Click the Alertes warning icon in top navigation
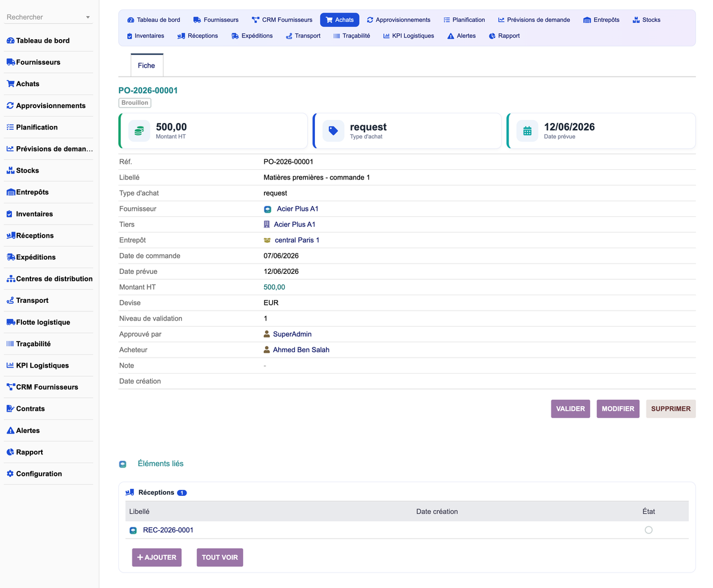This screenshot has width=713, height=588. [451, 36]
